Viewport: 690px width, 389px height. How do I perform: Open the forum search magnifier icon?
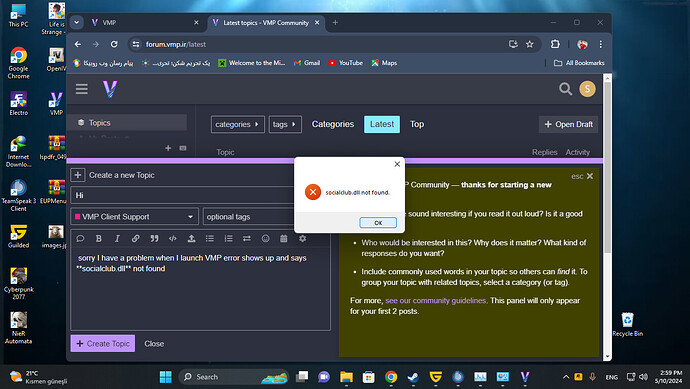click(x=565, y=89)
